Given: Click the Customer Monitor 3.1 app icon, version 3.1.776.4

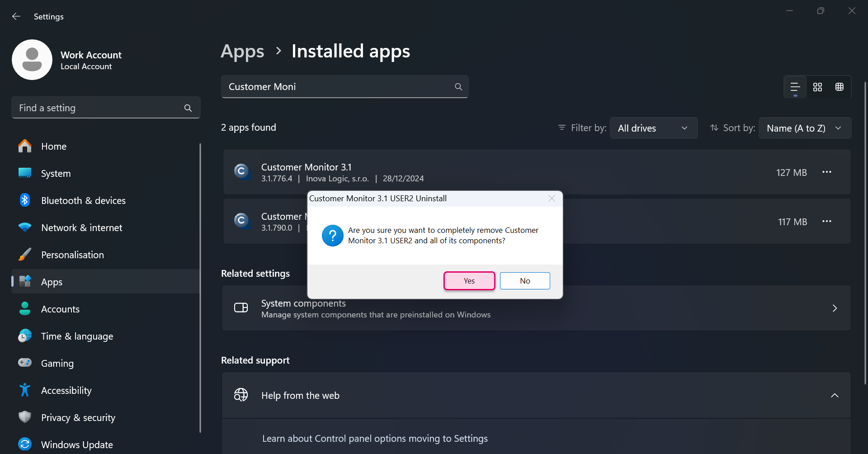Looking at the screenshot, I should click(x=242, y=171).
